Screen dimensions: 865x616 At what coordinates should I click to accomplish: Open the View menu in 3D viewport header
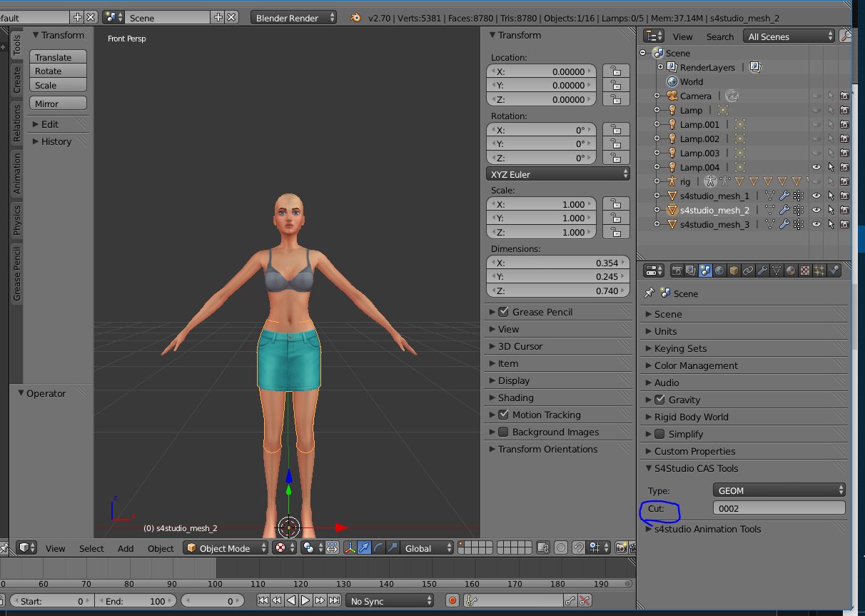(x=55, y=548)
